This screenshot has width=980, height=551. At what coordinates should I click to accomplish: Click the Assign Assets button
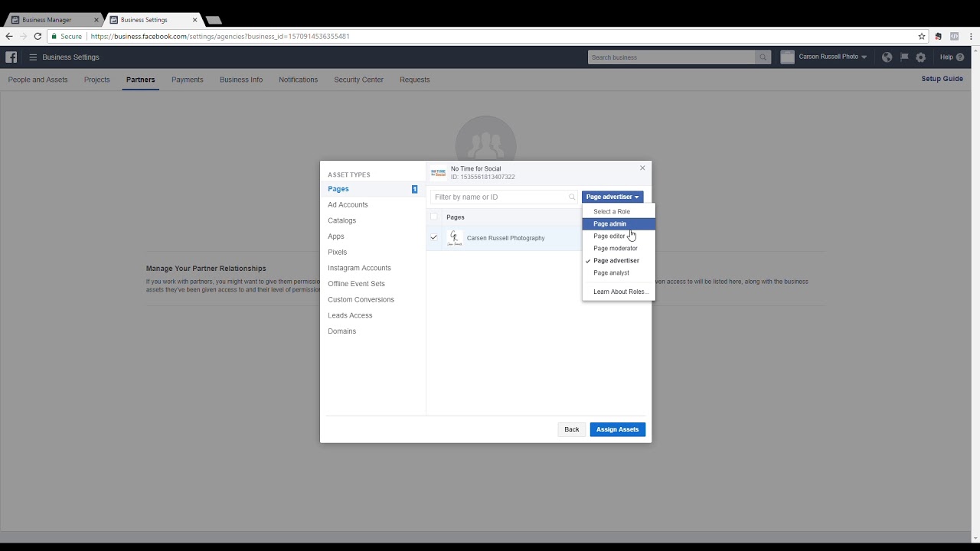(618, 429)
